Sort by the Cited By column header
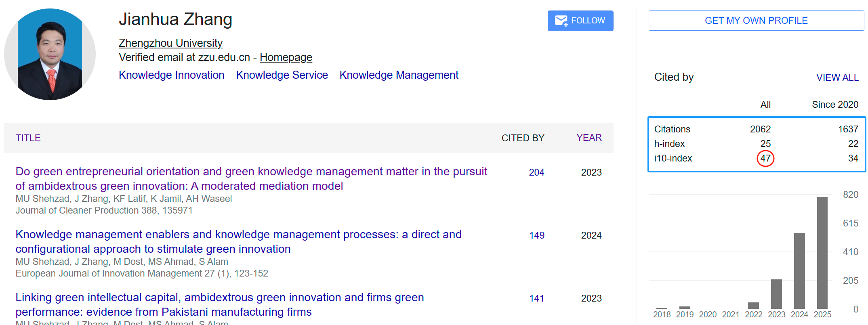The image size is (868, 325). 523,138
